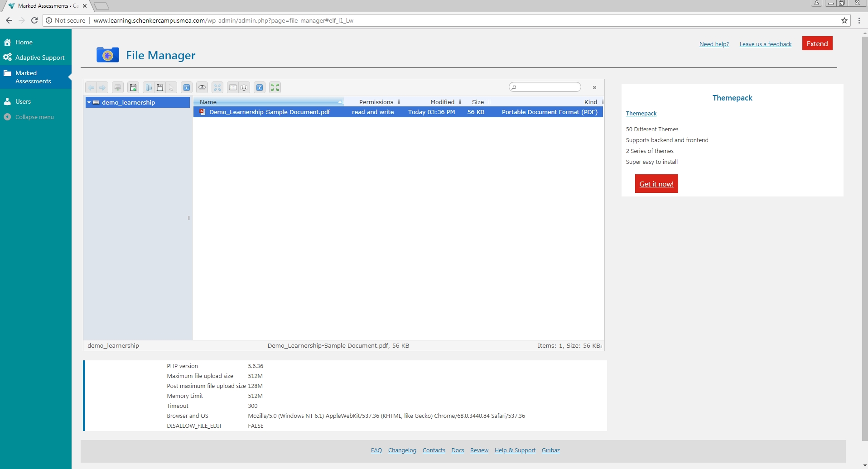Image resolution: width=868 pixels, height=469 pixels.
Task: Click the blue question mark help icon
Action: point(260,87)
